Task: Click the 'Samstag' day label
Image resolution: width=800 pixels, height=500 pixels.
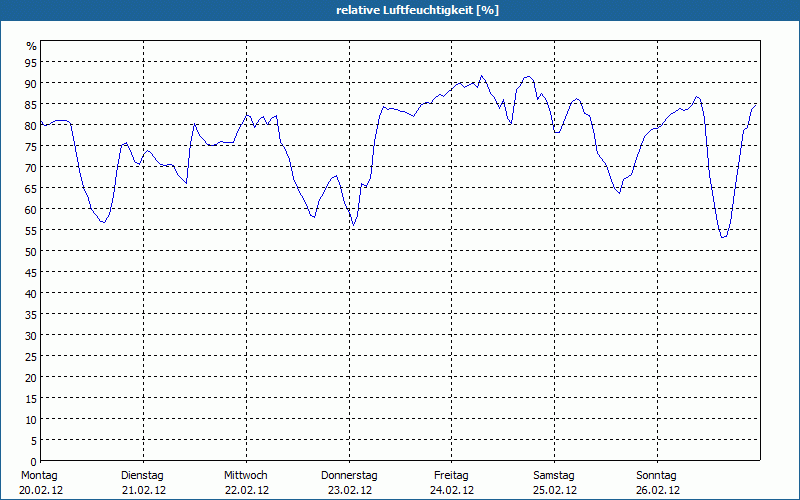Action: point(554,476)
